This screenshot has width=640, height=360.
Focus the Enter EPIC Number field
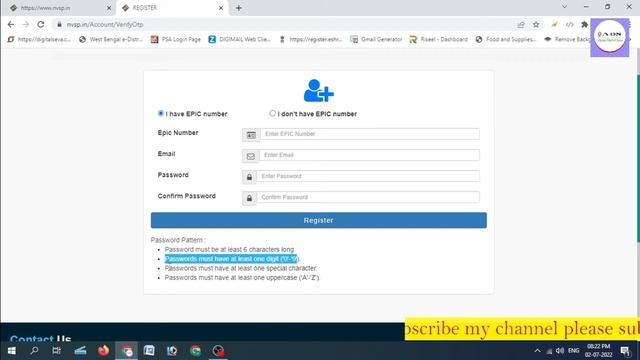point(370,134)
